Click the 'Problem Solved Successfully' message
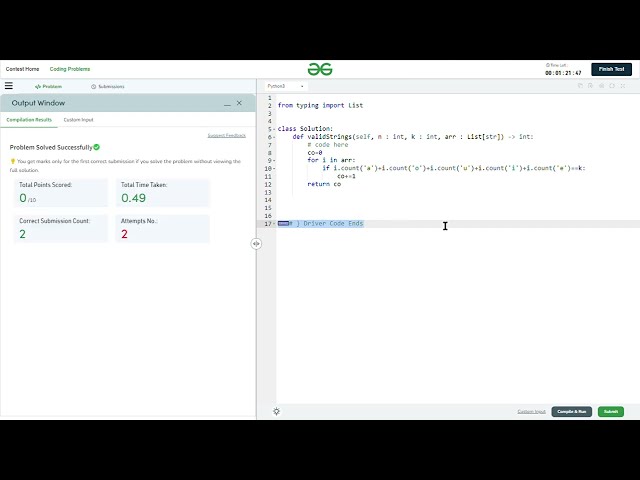Screen dimensions: 640x480 pos(51,147)
